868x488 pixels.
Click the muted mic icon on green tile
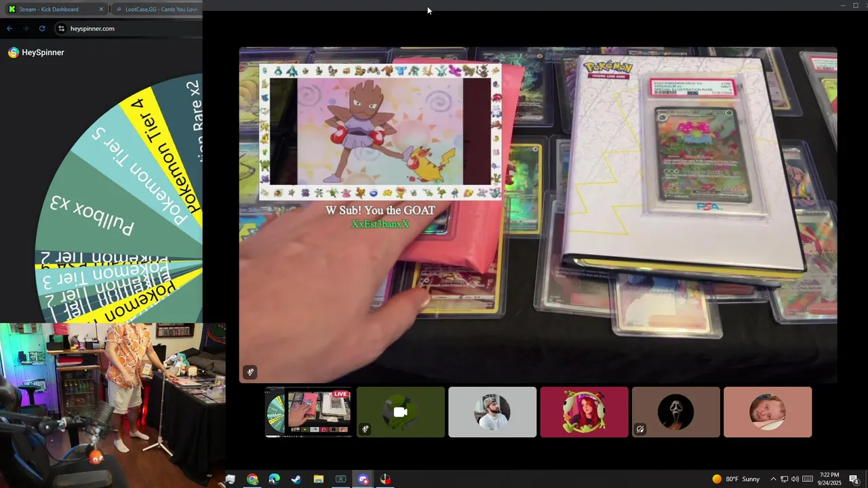pos(365,429)
